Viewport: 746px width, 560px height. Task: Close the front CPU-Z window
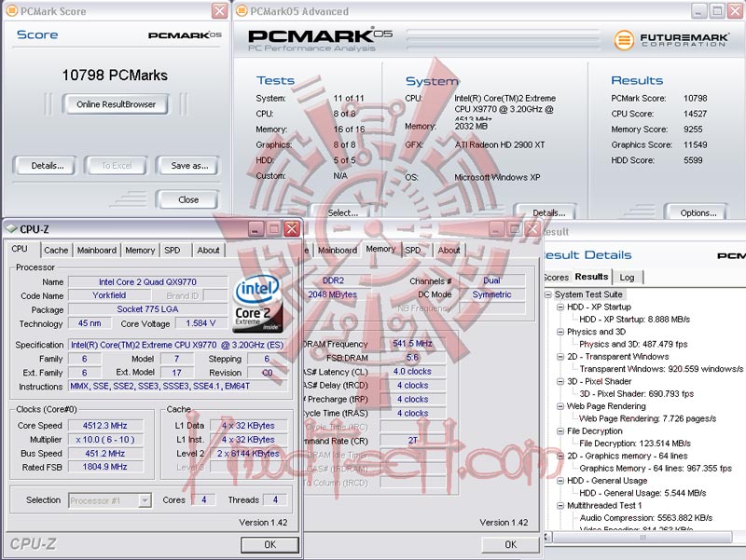[292, 229]
